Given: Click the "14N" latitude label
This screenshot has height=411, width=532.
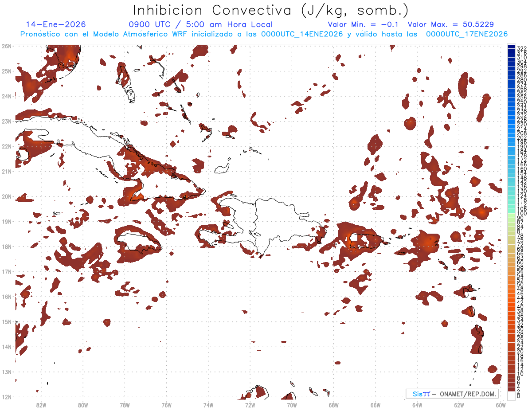Looking at the screenshot, I should [6, 347].
